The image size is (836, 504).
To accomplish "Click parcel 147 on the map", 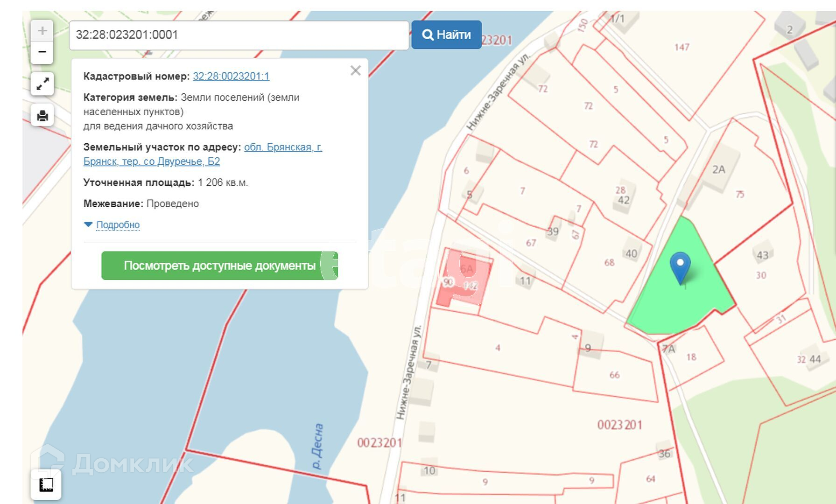I will [681, 47].
